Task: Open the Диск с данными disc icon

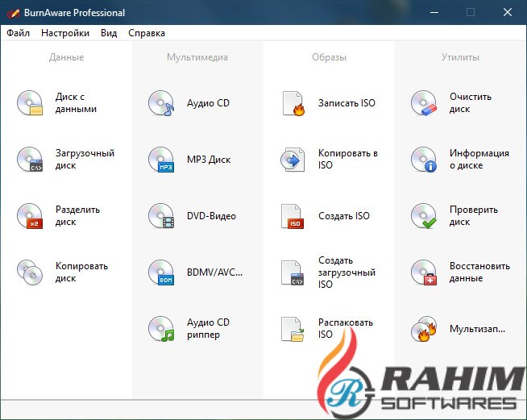Action: [30, 103]
